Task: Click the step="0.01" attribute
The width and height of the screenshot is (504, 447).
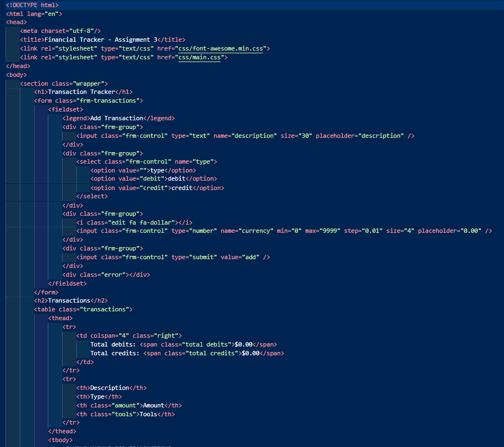Action: tap(363, 231)
